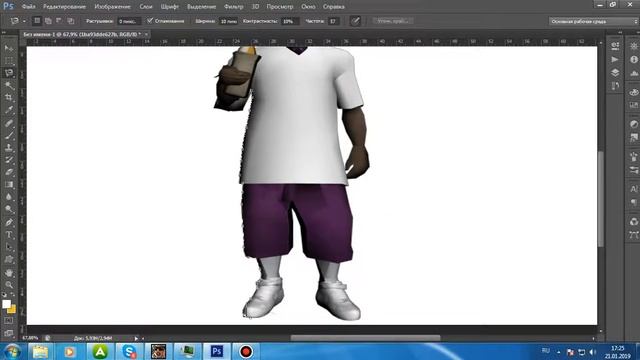This screenshot has width=640, height=360.
Task: Select the Magnetic Lasso tool in toolbox
Action: click(9, 73)
